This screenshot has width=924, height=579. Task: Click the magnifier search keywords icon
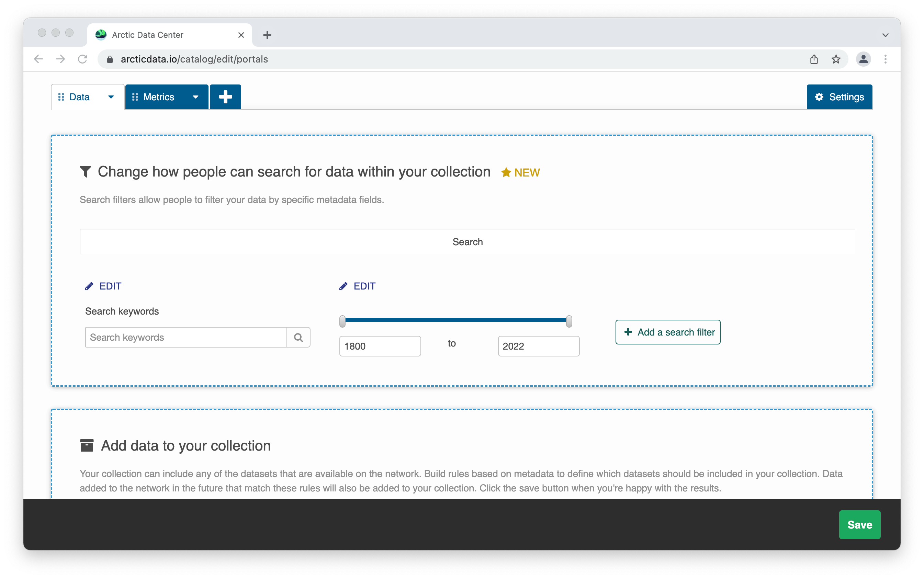click(298, 337)
